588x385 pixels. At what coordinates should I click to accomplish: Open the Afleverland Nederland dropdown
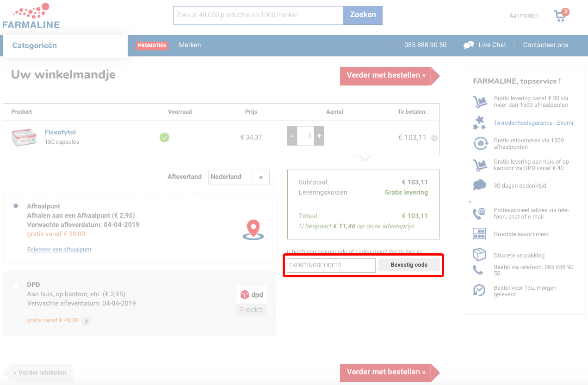[x=239, y=177]
